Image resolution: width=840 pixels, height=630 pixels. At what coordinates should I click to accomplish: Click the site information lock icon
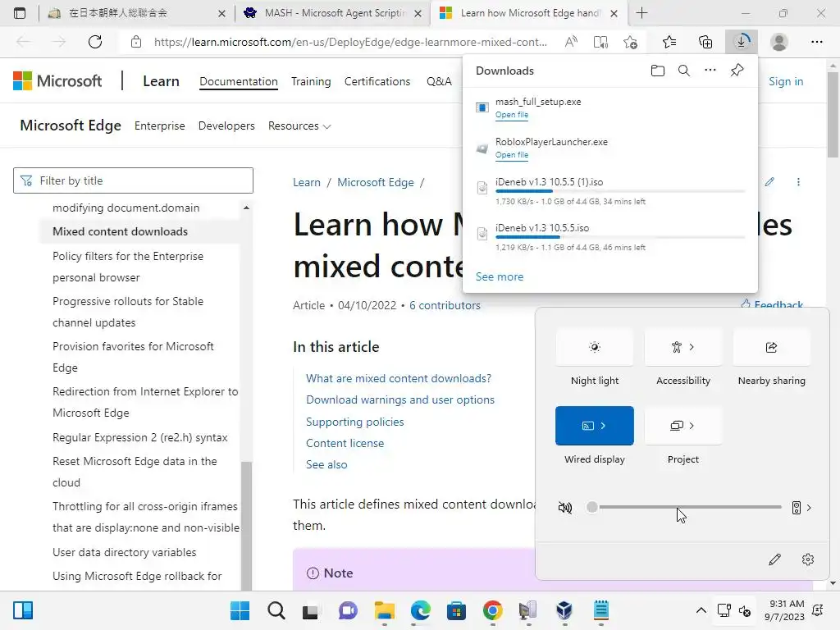pyautogui.click(x=136, y=42)
